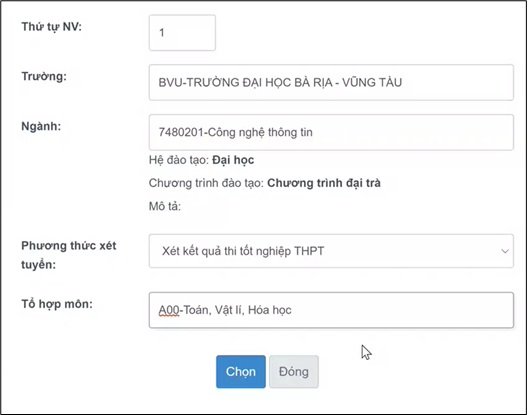Open the Phương thức xét tuyển dropdown
Screen dimensions: 531x415
331,251
